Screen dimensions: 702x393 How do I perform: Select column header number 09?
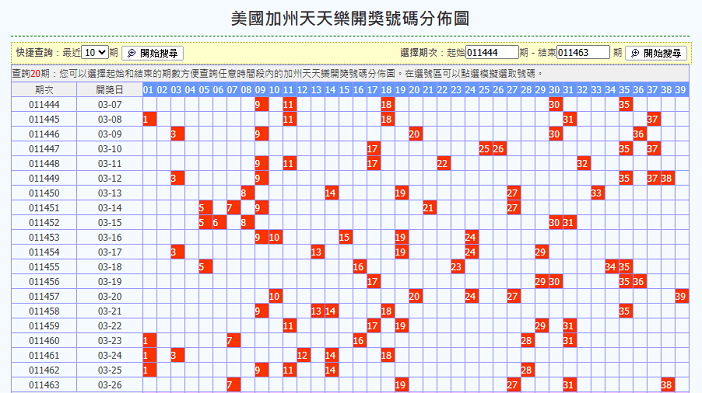click(x=260, y=90)
